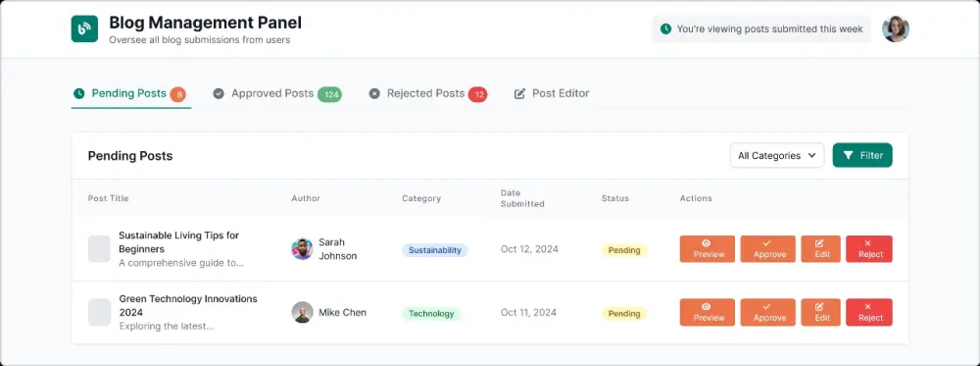Click the clock icon in weekly notice
Viewport: 980px width, 366px height.
(666, 28)
